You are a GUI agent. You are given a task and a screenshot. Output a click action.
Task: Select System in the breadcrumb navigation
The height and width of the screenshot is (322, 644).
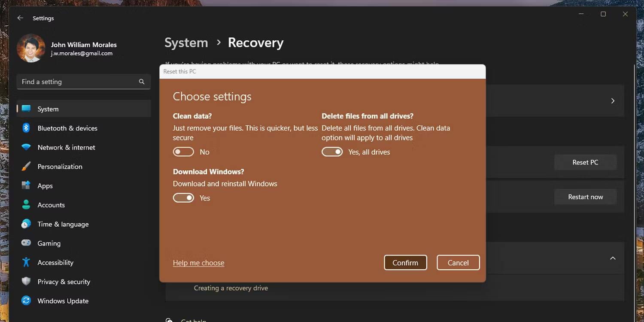pyautogui.click(x=186, y=42)
